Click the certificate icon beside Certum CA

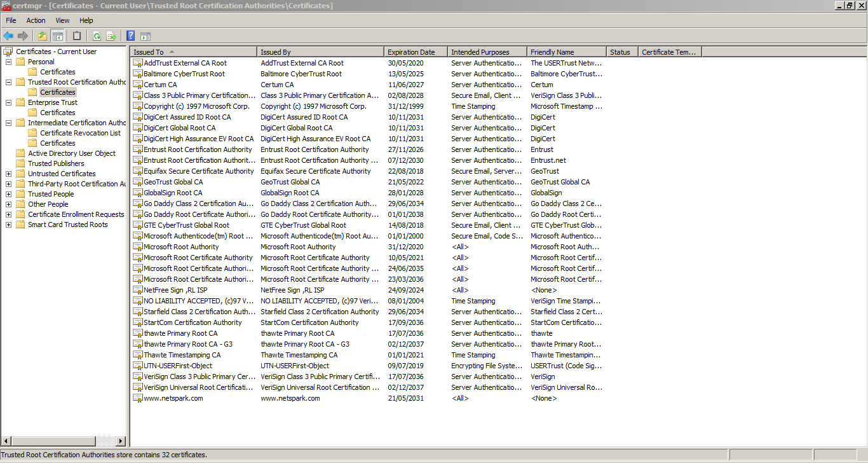(137, 85)
